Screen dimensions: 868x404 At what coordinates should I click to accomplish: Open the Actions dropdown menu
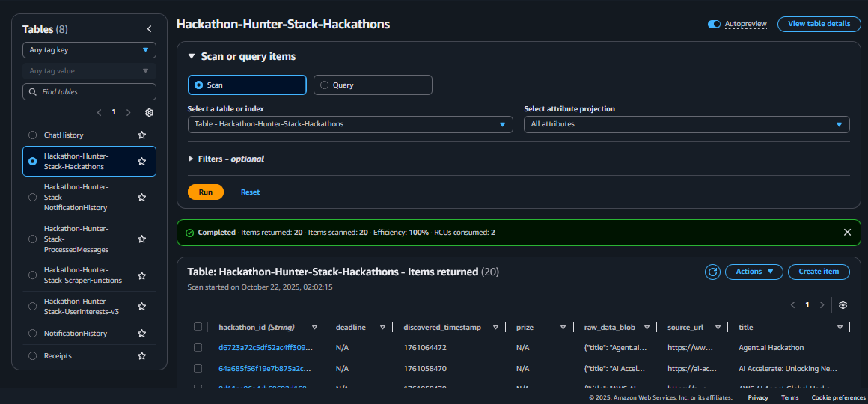pos(754,272)
